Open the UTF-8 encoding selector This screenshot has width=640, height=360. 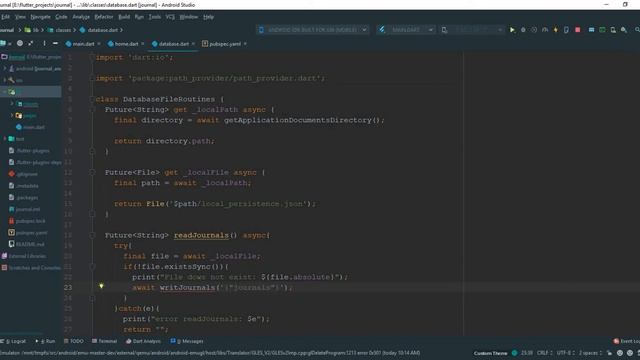coord(565,353)
